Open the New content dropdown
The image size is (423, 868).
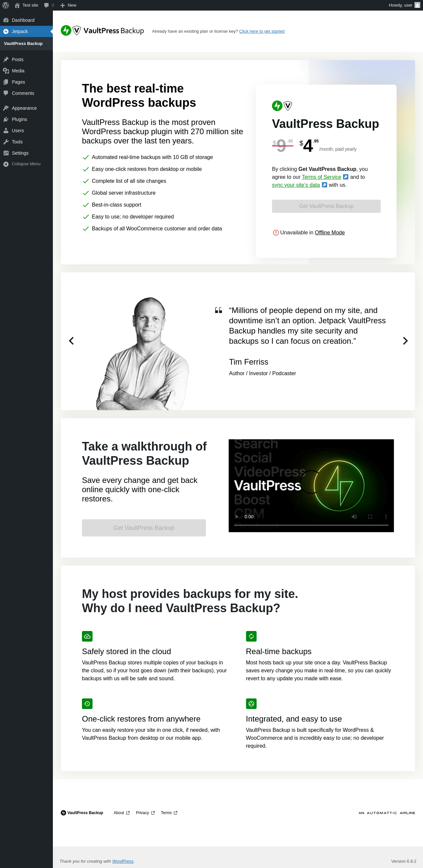(x=68, y=5)
